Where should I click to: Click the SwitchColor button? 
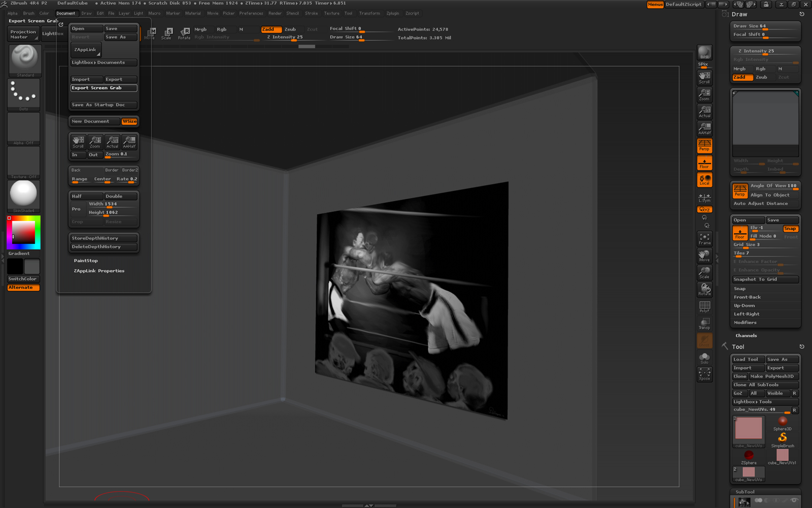pyautogui.click(x=23, y=279)
